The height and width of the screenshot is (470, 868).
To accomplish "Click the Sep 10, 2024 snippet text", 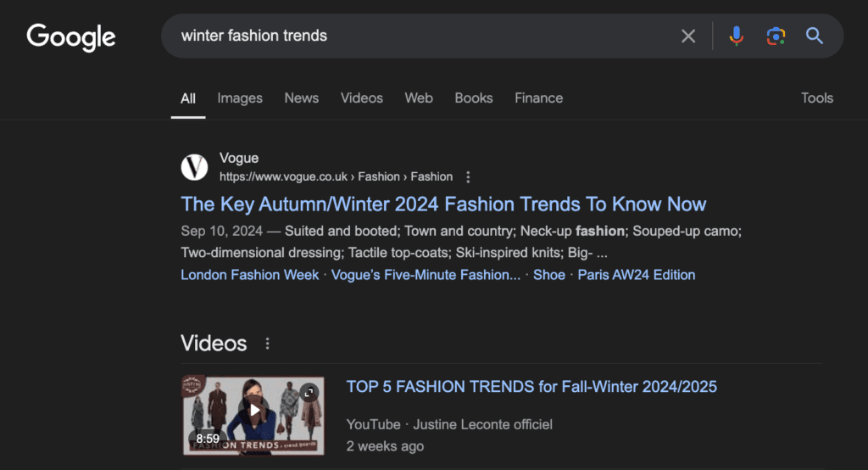I will 221,231.
